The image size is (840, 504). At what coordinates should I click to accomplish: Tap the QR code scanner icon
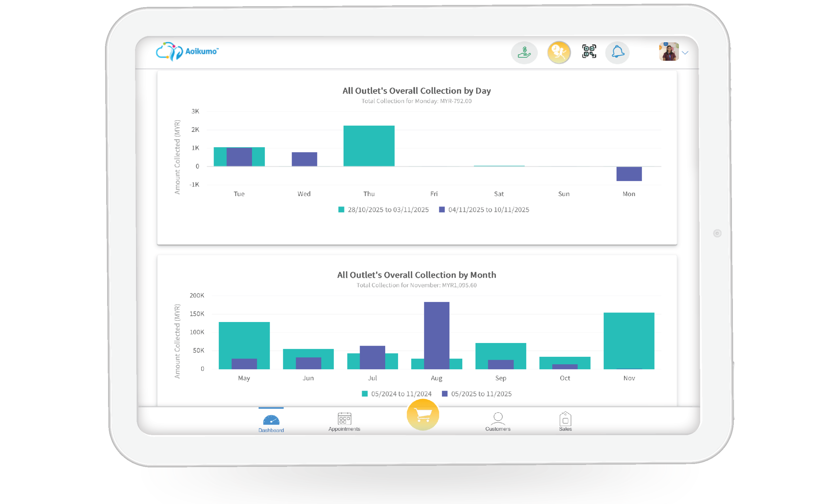pyautogui.click(x=589, y=51)
